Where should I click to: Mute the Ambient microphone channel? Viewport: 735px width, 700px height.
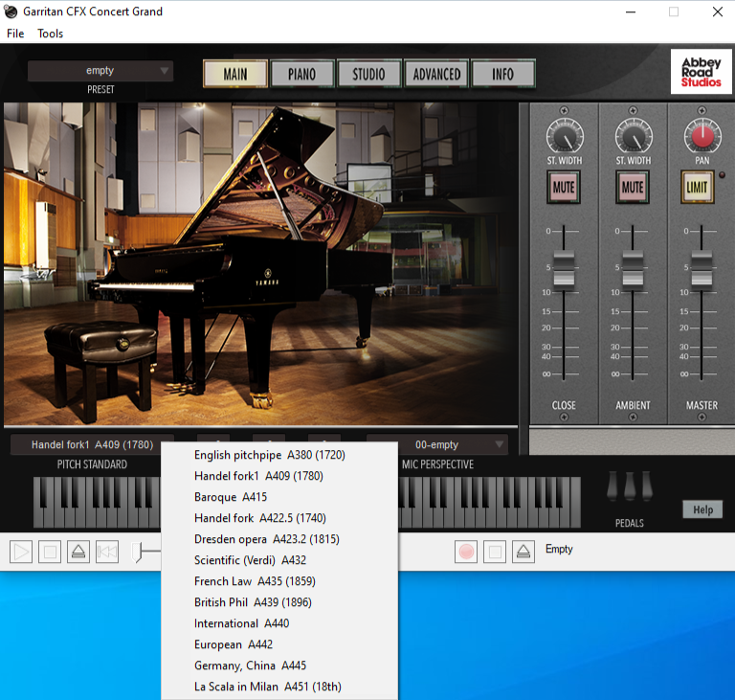click(633, 187)
